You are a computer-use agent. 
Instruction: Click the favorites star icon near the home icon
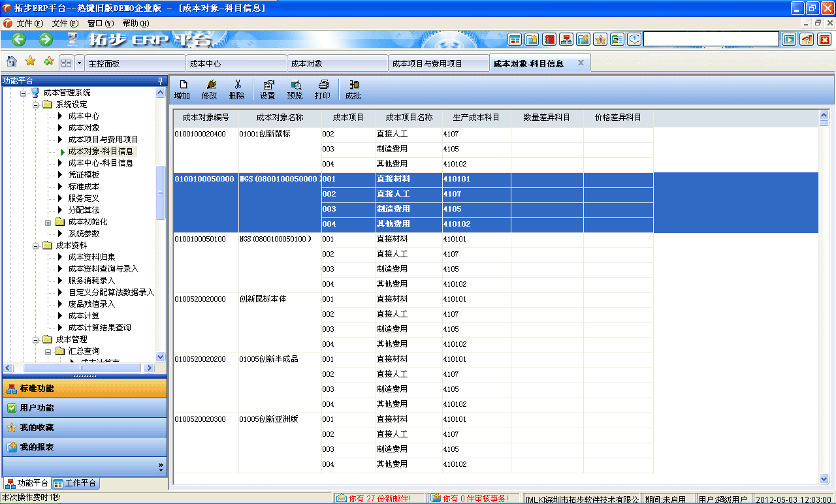pos(29,61)
